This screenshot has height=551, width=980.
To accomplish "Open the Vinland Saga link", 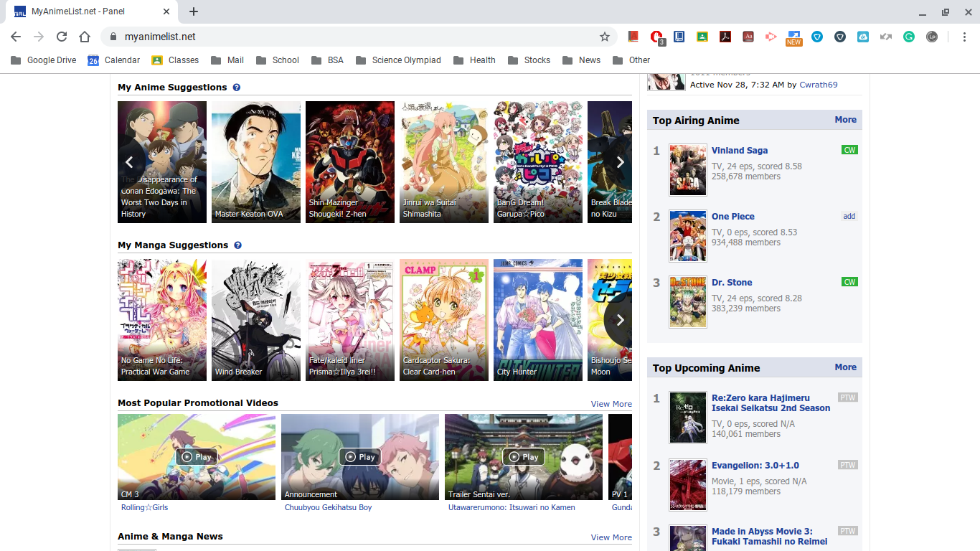I will coord(740,151).
